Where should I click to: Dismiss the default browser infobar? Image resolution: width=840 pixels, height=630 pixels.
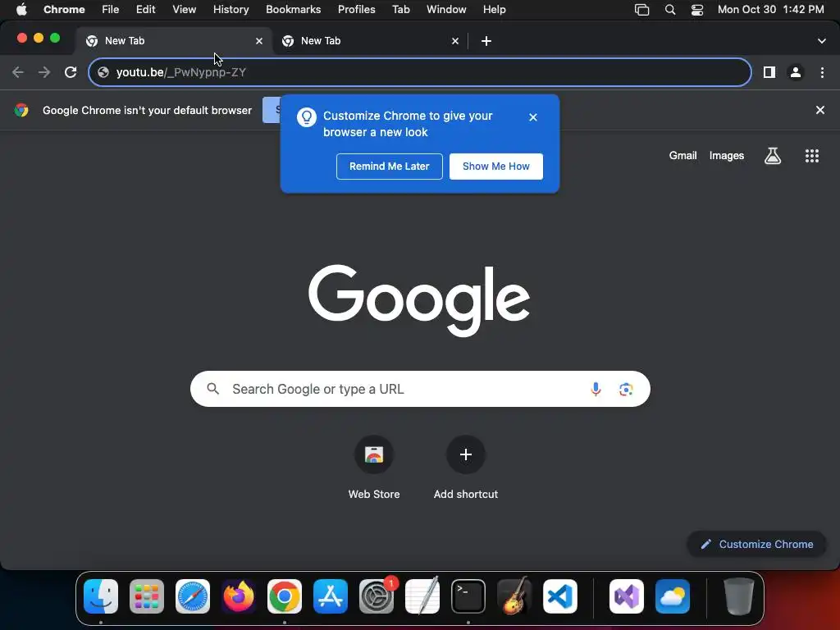tap(819, 111)
